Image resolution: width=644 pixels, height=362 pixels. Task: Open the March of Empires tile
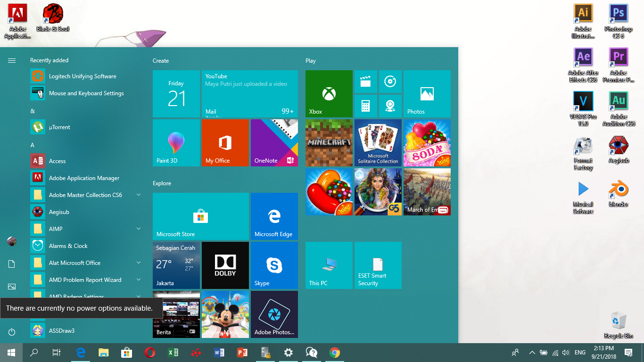(427, 192)
